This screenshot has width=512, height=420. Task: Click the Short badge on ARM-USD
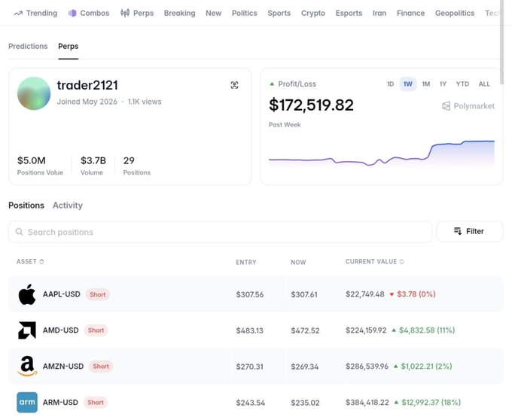click(x=96, y=403)
